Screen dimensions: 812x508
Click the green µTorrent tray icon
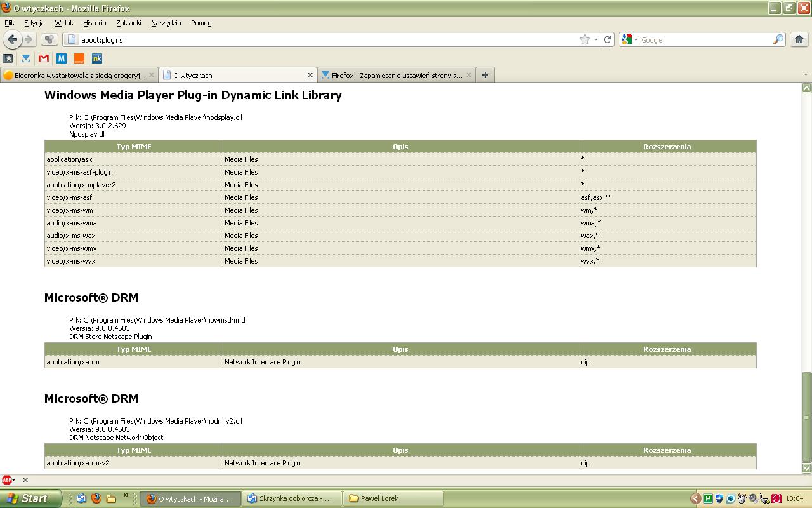[x=707, y=498]
